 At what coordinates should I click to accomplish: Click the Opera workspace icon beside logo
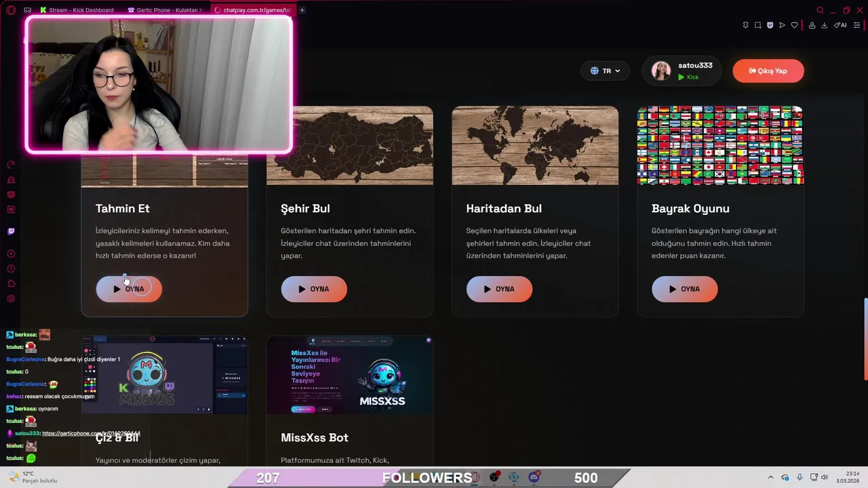click(x=27, y=10)
